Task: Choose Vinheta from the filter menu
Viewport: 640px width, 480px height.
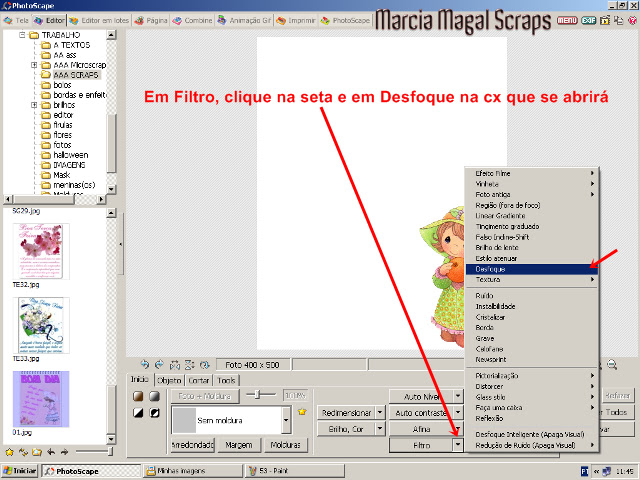Action: [x=532, y=184]
